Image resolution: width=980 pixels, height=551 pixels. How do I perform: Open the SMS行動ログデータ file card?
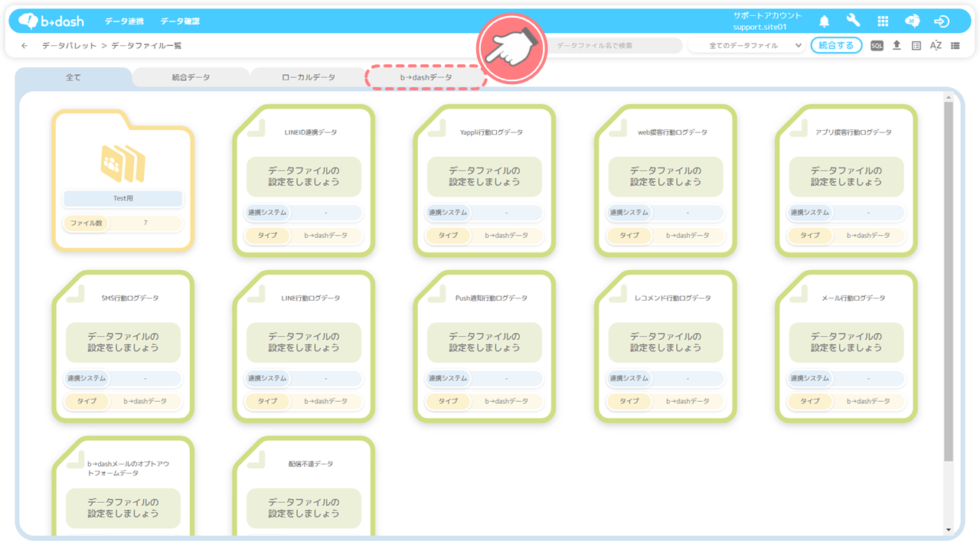click(x=123, y=346)
